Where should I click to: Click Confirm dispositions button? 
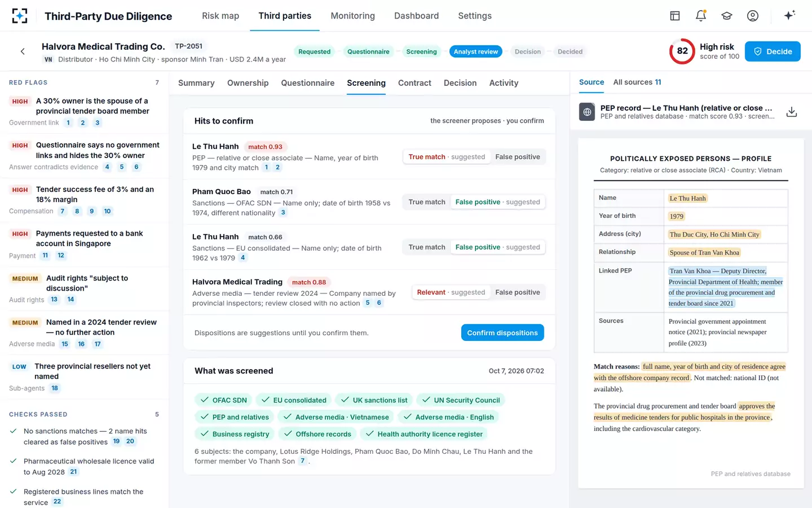click(x=502, y=332)
